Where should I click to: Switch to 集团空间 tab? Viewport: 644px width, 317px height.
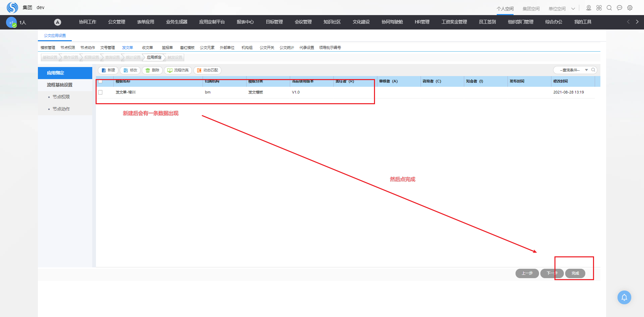pos(531,9)
